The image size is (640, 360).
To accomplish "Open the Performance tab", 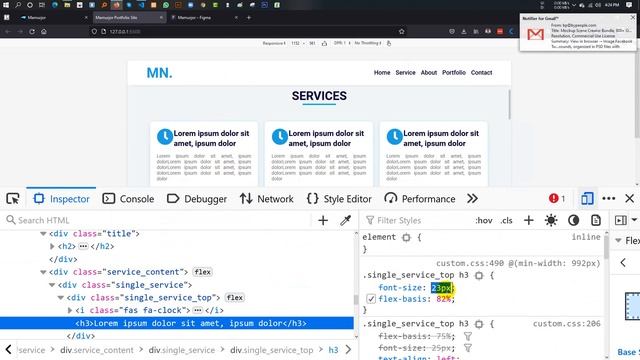I will tap(420, 199).
